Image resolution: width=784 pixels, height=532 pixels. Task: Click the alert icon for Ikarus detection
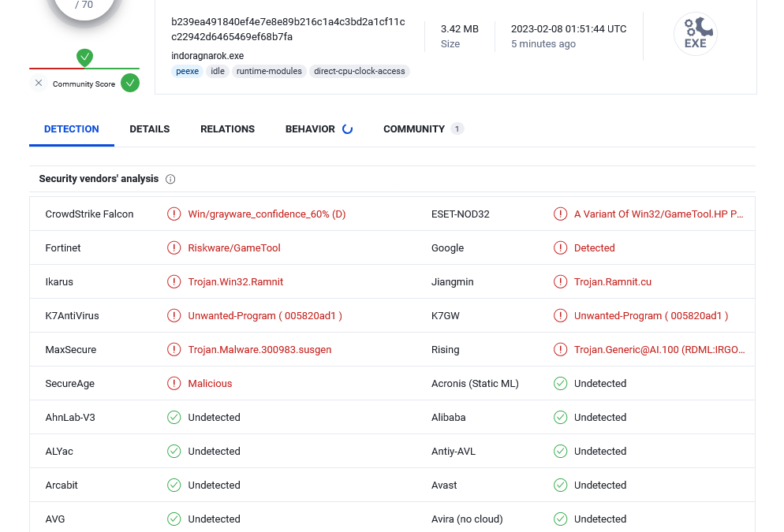click(x=174, y=282)
